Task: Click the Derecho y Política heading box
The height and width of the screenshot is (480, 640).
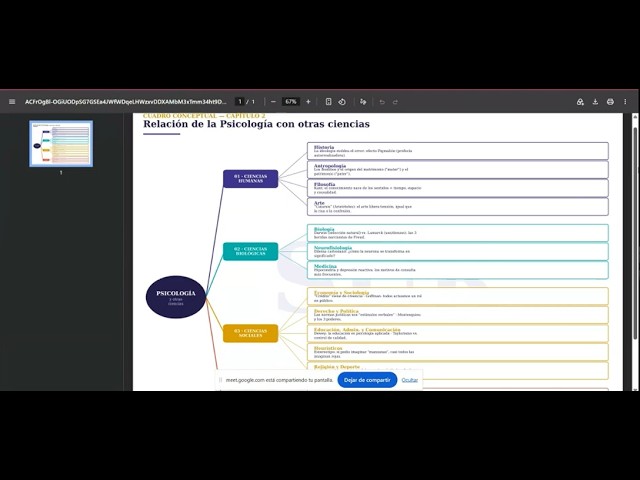Action: tap(458, 315)
